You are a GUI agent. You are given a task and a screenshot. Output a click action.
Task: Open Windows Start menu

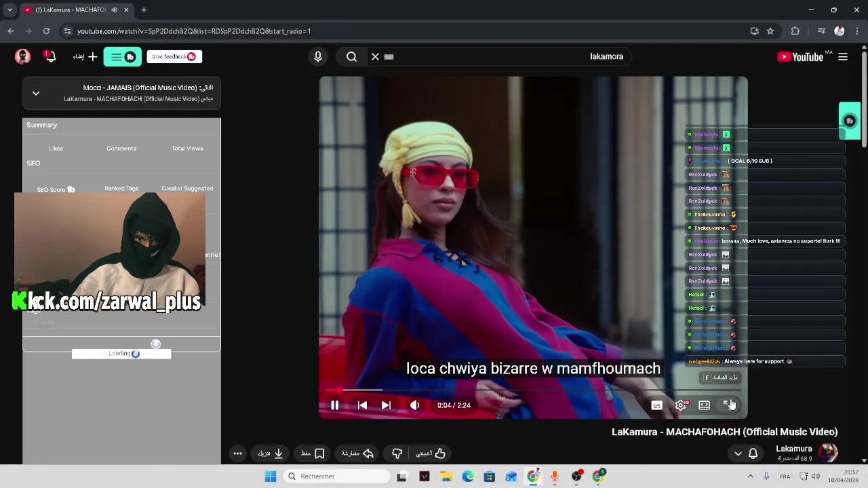point(271,476)
